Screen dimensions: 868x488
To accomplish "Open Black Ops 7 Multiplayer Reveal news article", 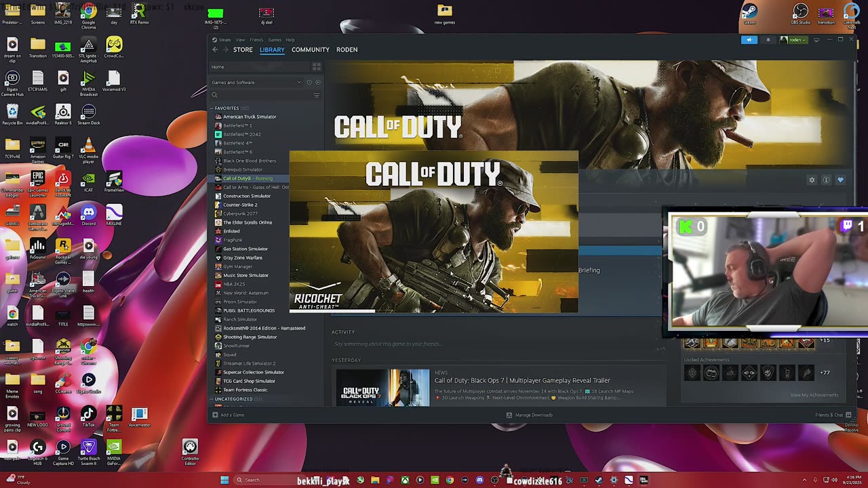I will [522, 380].
